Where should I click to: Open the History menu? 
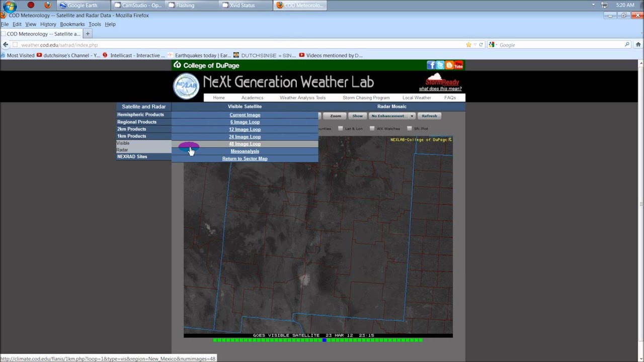(x=48, y=24)
